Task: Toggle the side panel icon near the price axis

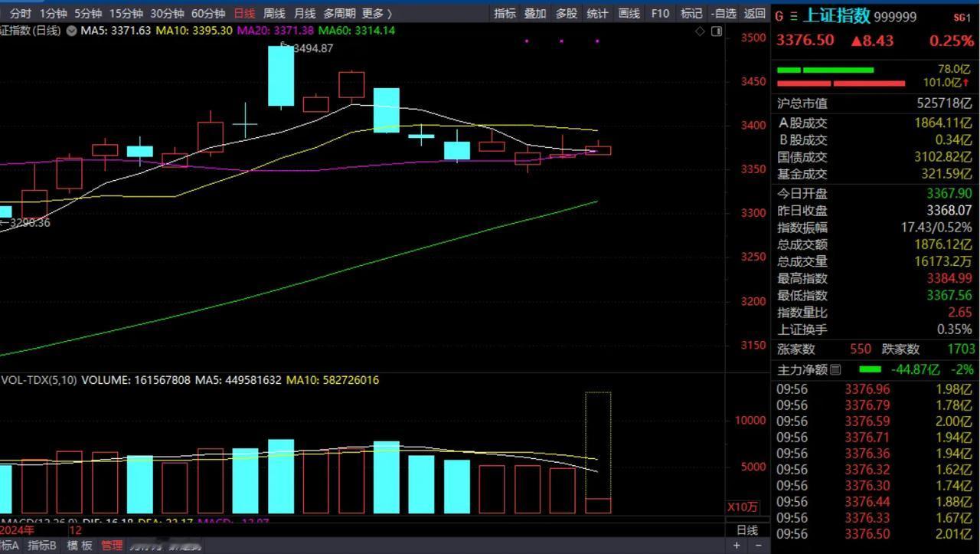Action: point(716,31)
